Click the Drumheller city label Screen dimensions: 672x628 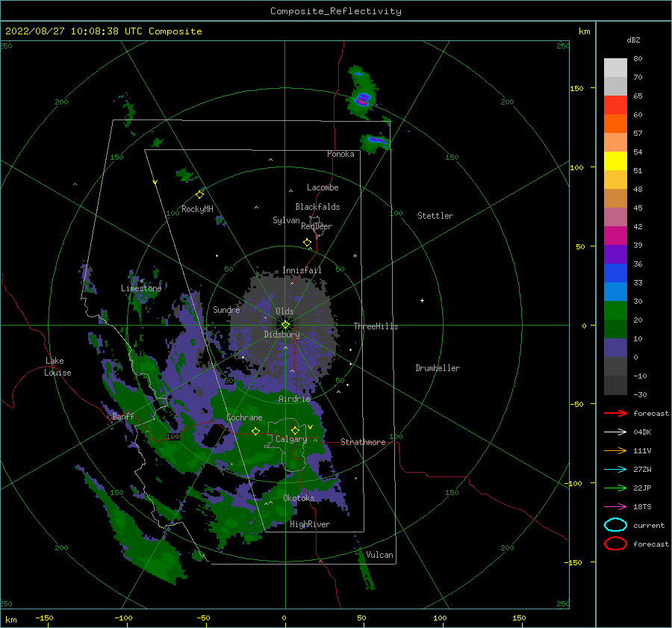click(438, 368)
